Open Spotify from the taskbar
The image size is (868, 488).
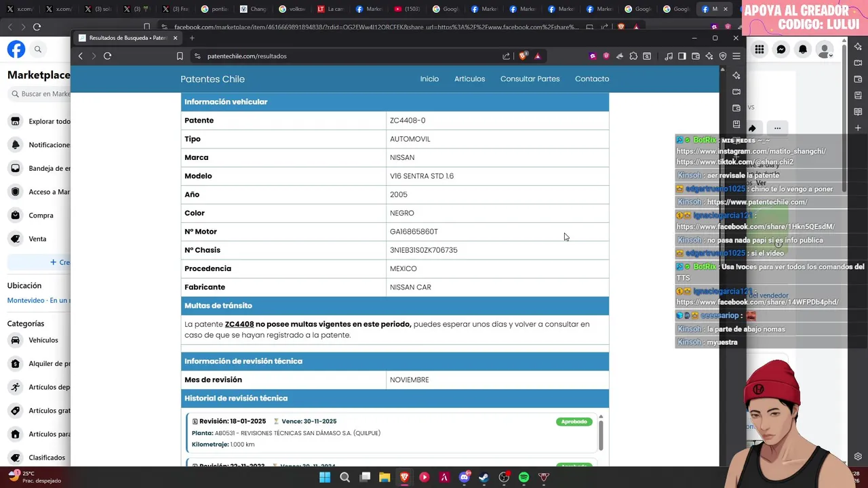click(x=524, y=477)
